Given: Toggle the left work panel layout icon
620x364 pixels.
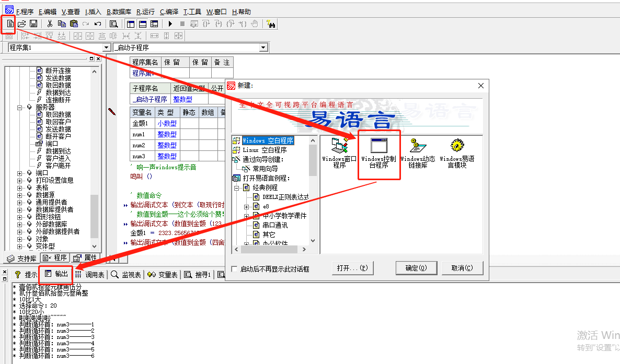Looking at the screenshot, I should [x=131, y=24].
